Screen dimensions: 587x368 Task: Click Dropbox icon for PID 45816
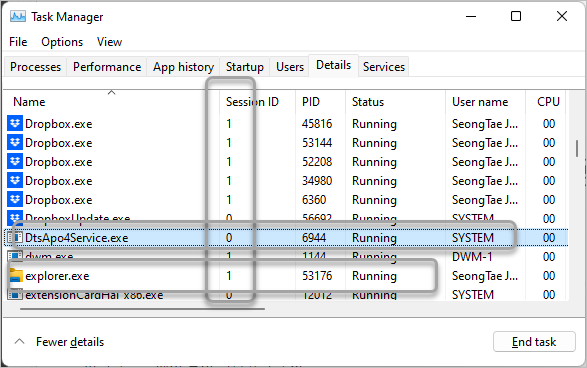pyautogui.click(x=15, y=124)
